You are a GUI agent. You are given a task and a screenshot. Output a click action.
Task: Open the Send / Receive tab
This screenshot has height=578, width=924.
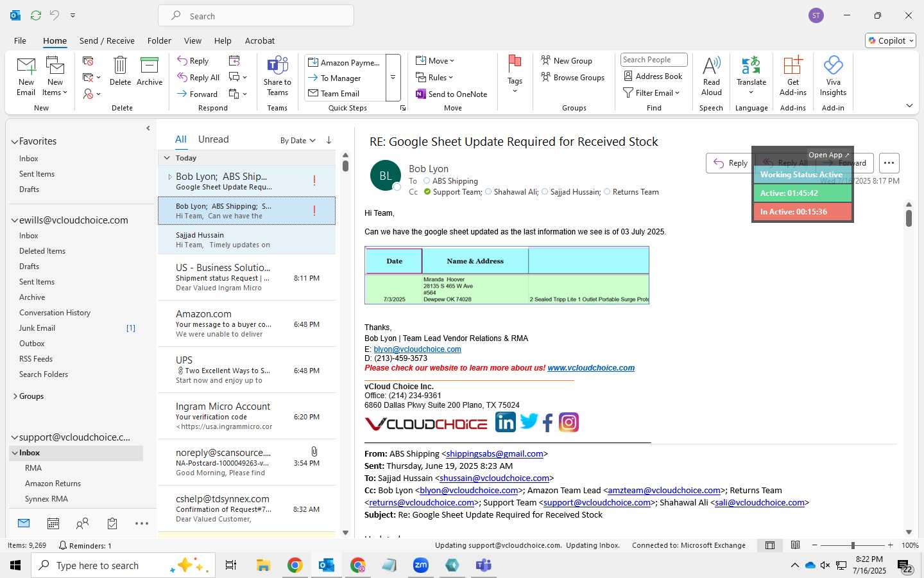[x=107, y=40]
